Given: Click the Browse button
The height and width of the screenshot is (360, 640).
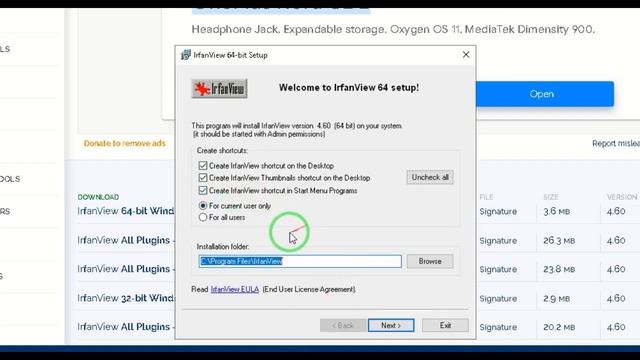Looking at the screenshot, I should point(430,261).
